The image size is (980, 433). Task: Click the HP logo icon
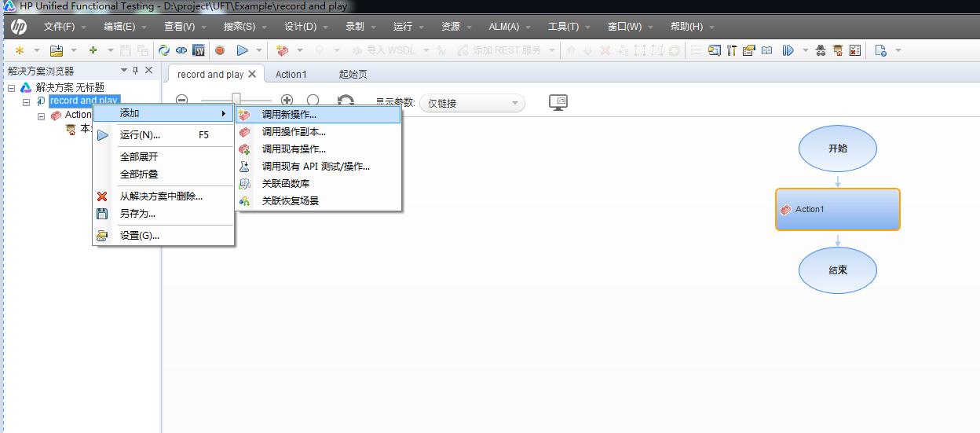coord(19,26)
